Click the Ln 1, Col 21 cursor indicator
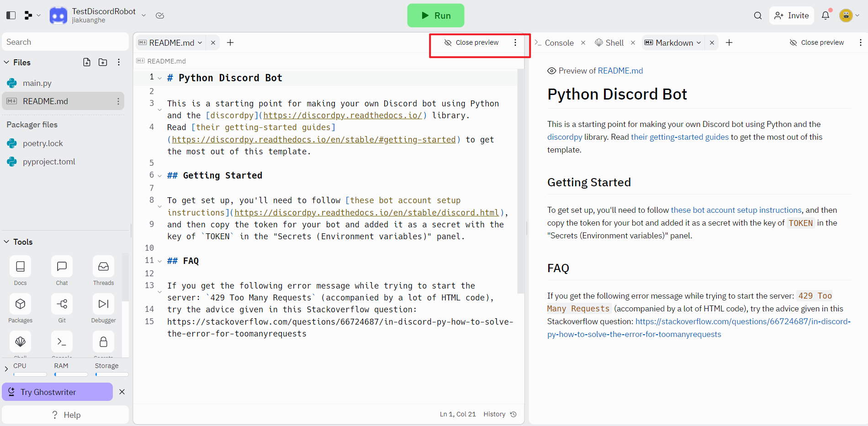 (458, 414)
